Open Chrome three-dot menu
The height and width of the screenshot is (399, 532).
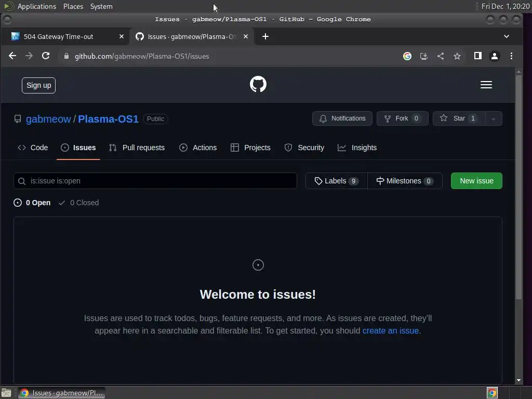click(x=511, y=56)
